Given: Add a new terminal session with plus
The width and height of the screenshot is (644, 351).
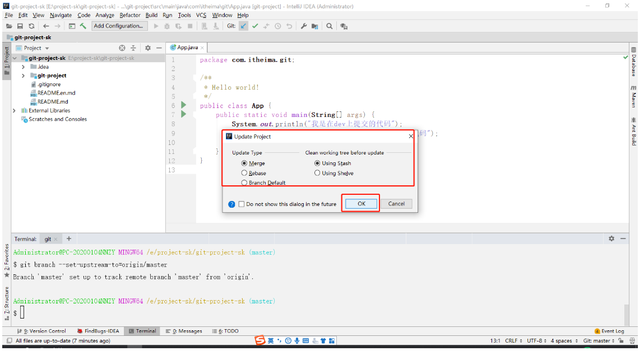Looking at the screenshot, I should [x=69, y=238].
